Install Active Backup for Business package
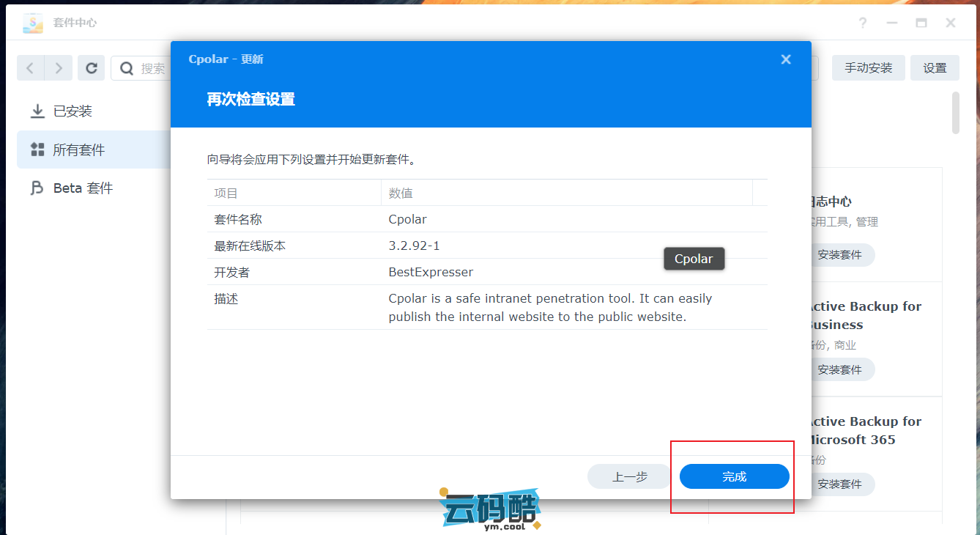 839,369
